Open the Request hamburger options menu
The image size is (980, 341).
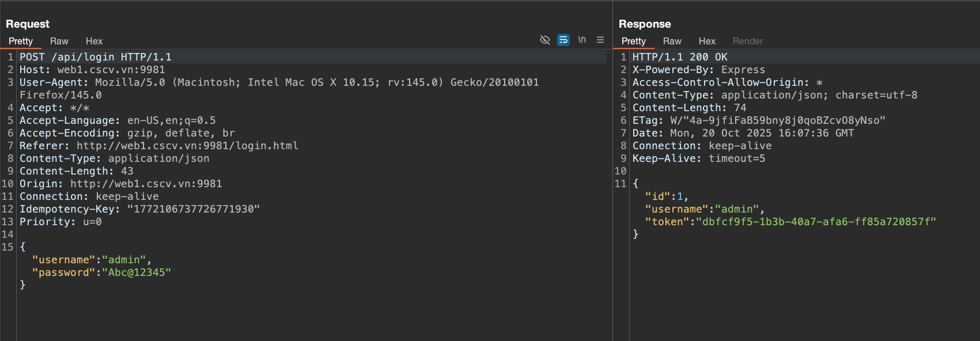tap(600, 40)
